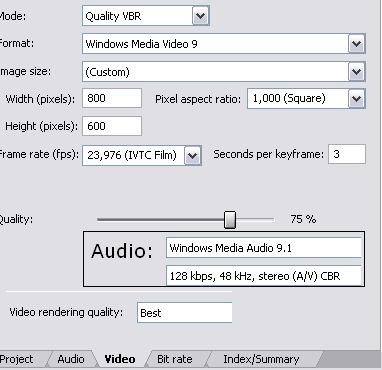Select the Video tab
This screenshot has height=370, width=382.
coord(120,359)
